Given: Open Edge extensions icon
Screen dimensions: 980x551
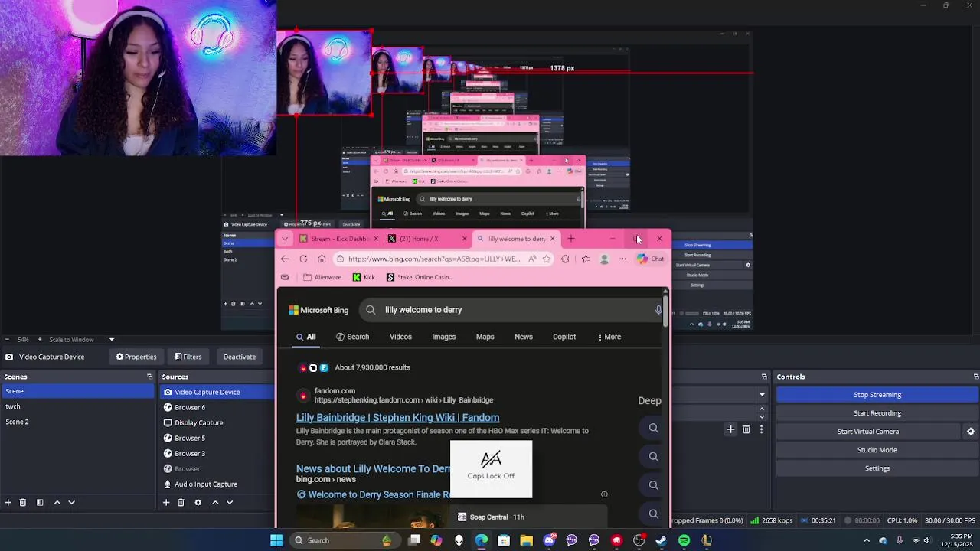Looking at the screenshot, I should click(565, 259).
